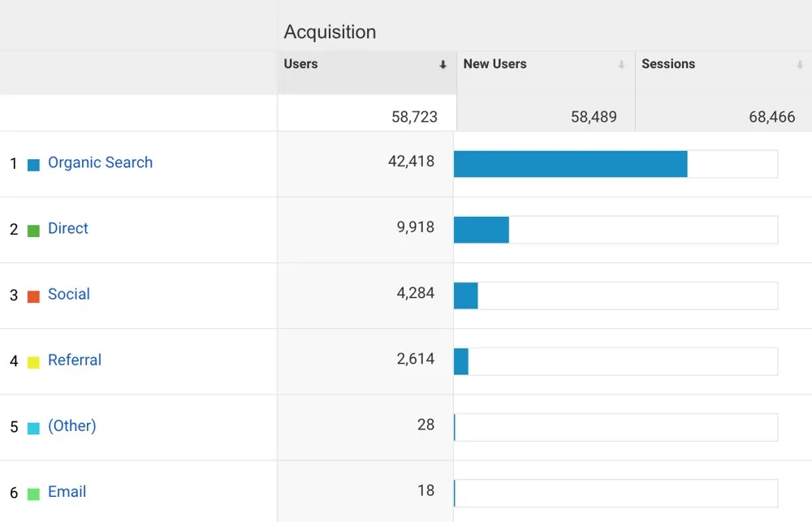This screenshot has width=812, height=522.
Task: Sort the table by the Users column header
Action: [x=300, y=63]
